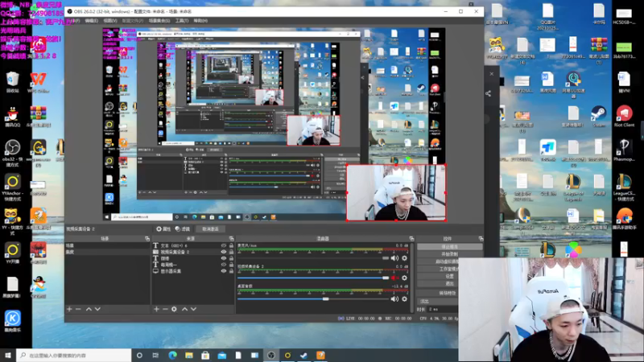
Task: Open the 视图(V) menu in OBS
Action: click(x=110, y=21)
